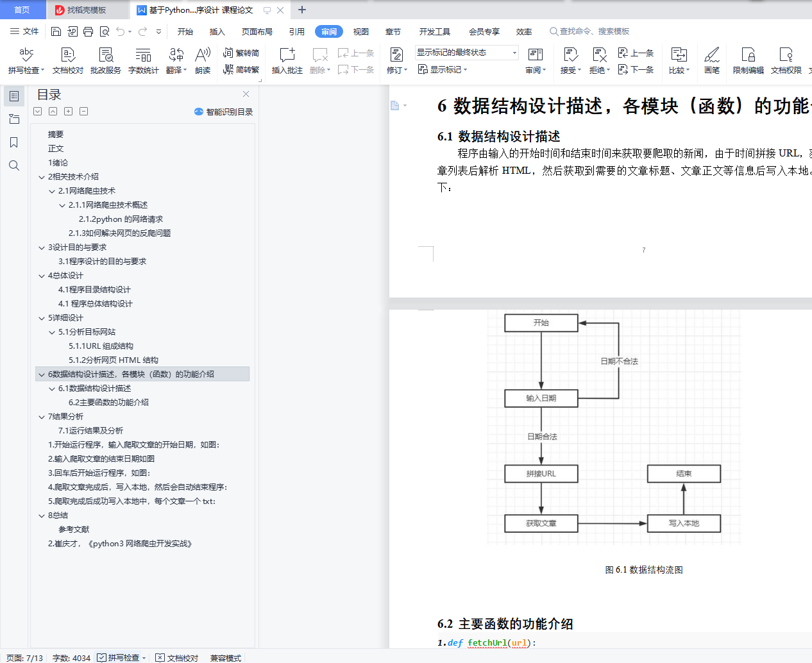Select the 画笔 pen tool
Image resolution: width=812 pixels, height=663 pixels.
712,62
